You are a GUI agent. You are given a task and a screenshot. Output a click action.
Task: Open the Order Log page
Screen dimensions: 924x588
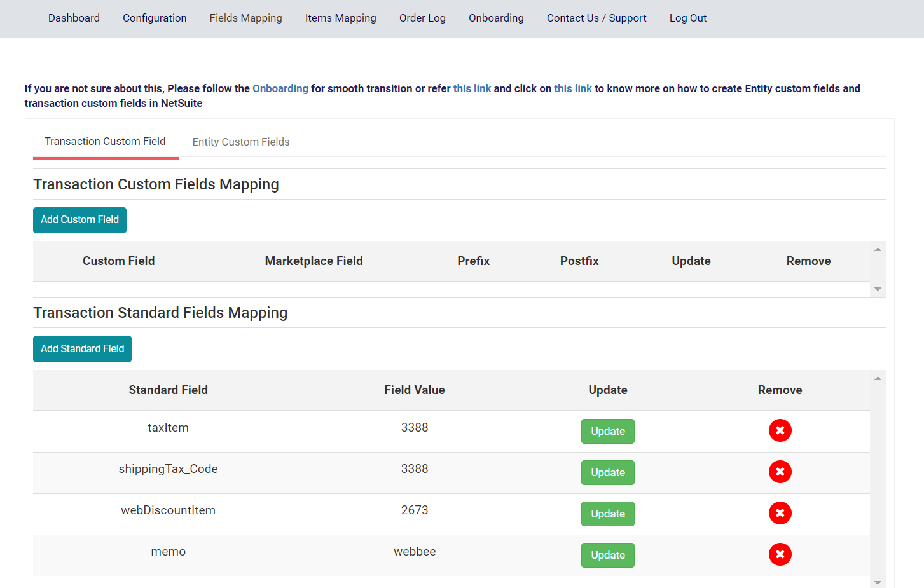tap(422, 18)
